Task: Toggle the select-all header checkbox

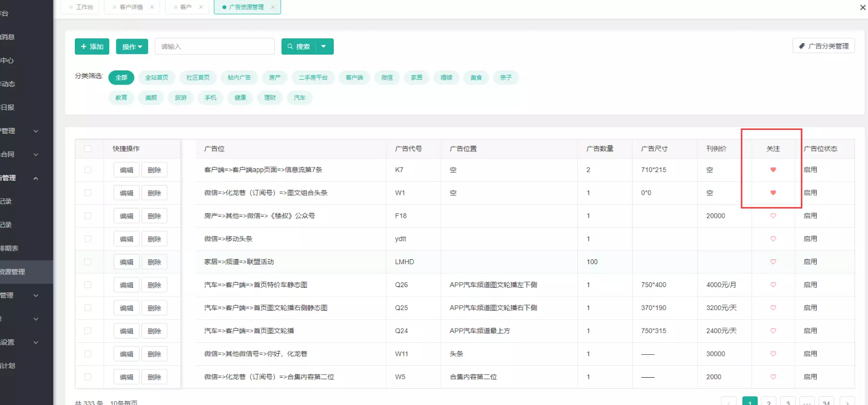Action: [x=88, y=148]
